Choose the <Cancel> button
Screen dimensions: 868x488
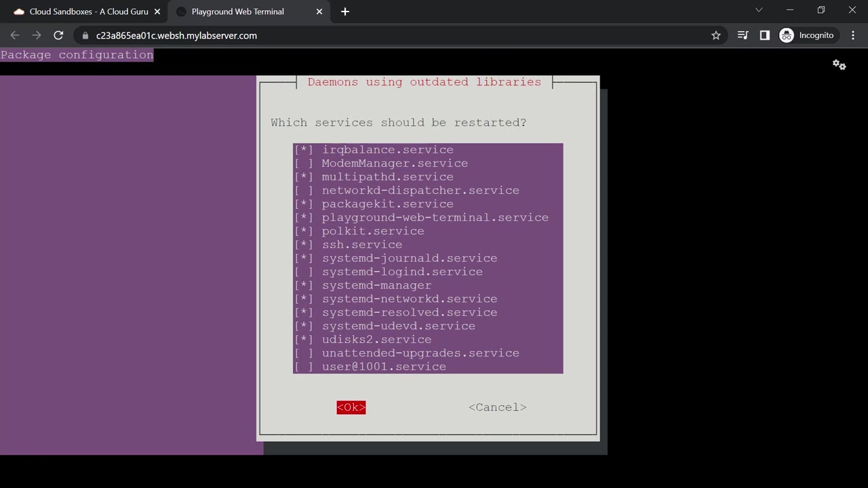[498, 407]
